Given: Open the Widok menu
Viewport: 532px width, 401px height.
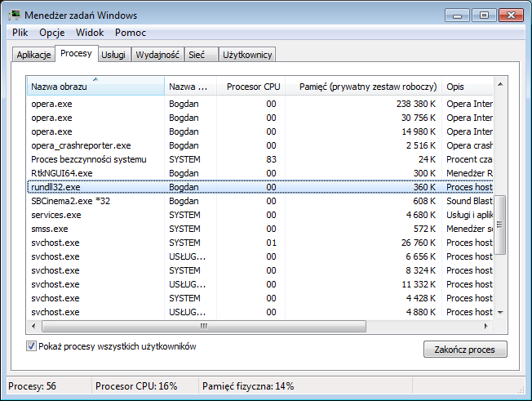Looking at the screenshot, I should [90, 33].
